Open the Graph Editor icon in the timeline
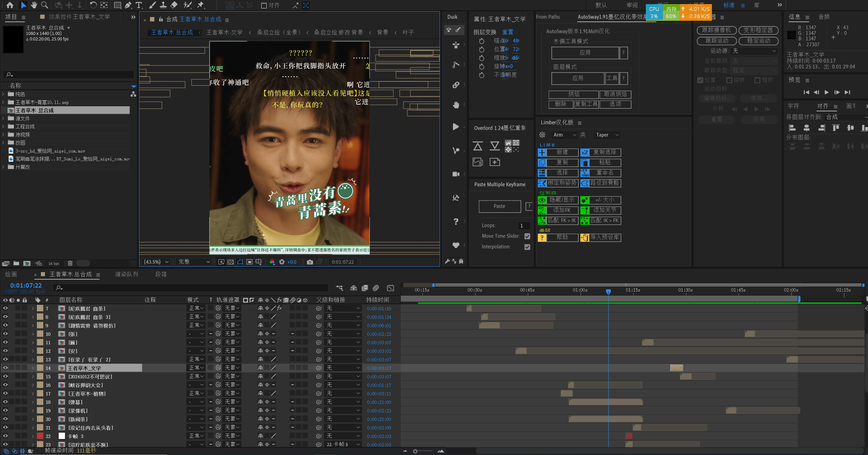This screenshot has height=455, width=868. pyautogui.click(x=391, y=288)
